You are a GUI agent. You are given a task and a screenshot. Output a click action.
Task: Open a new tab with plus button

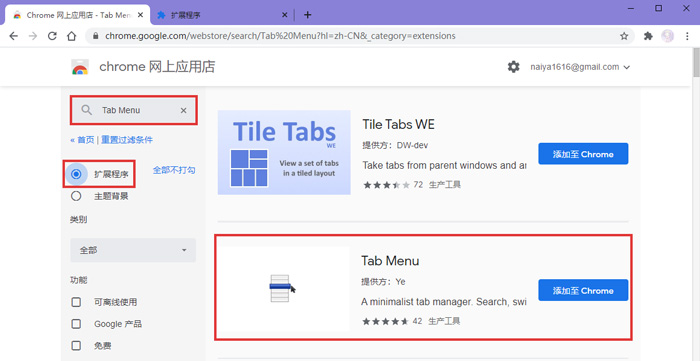coord(307,15)
